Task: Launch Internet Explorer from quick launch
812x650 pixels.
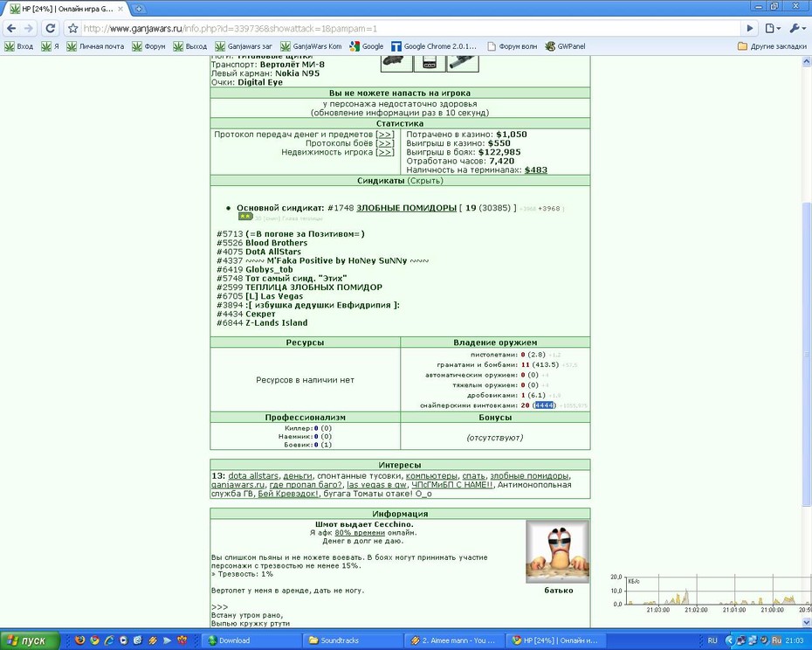Action: pyautogui.click(x=109, y=640)
